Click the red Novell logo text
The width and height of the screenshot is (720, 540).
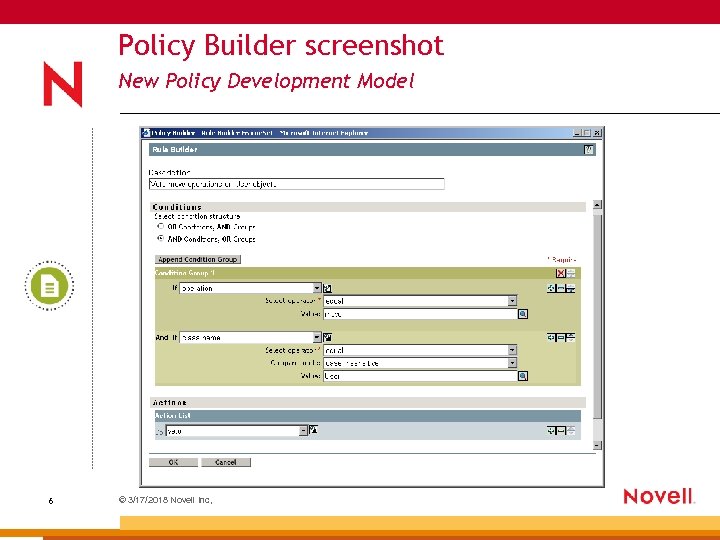659,496
